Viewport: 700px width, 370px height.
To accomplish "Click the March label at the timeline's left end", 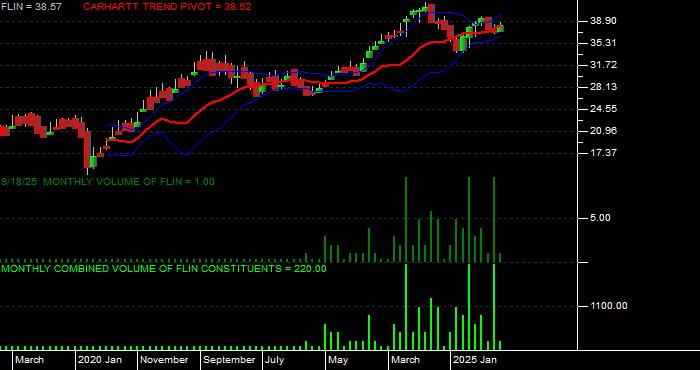I will (29, 360).
